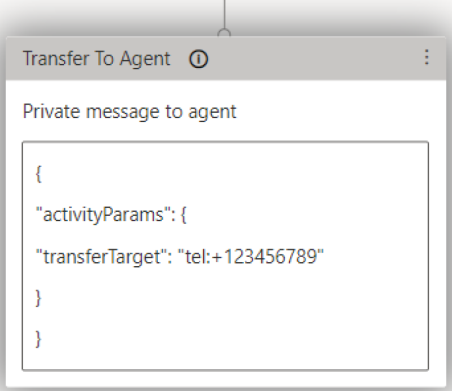This screenshot has width=452, height=391.
Task: Click the gray header bar of the node
Action: [226, 58]
